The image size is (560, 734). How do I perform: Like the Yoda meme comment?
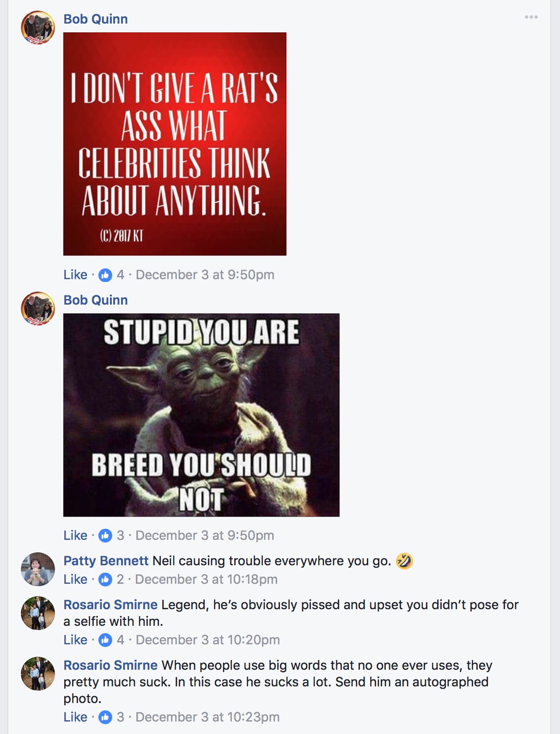(x=75, y=535)
